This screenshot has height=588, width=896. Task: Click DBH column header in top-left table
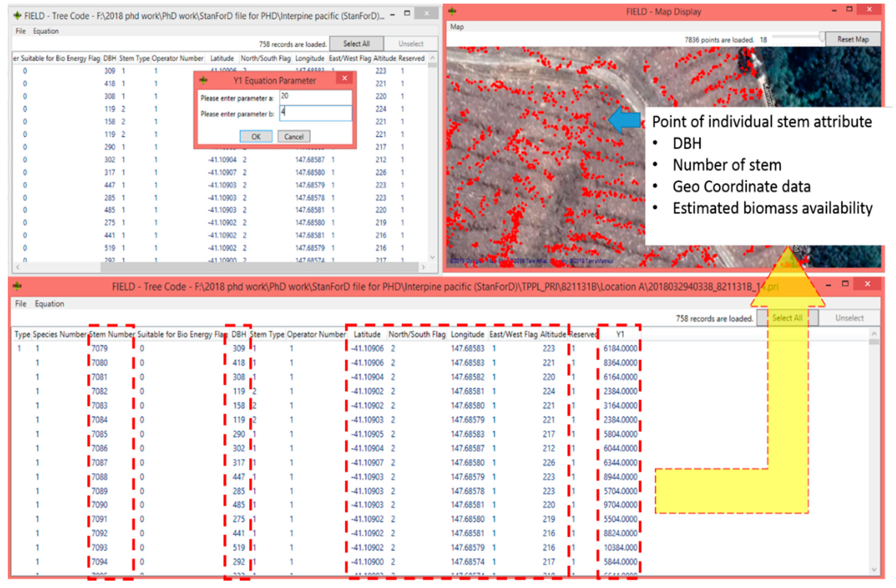pyautogui.click(x=110, y=58)
